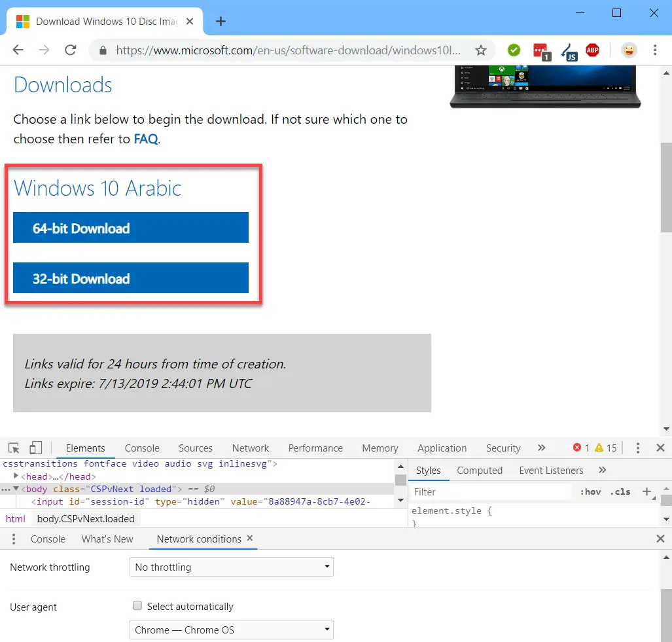Screen dimensions: 672x642
Task: Open the ABP AdBlock Plus extension
Action: (593, 50)
